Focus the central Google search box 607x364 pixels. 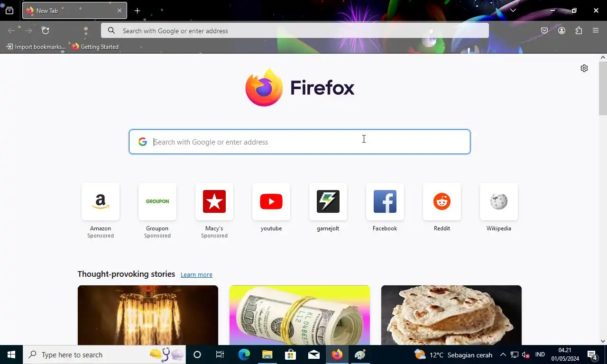(x=300, y=142)
